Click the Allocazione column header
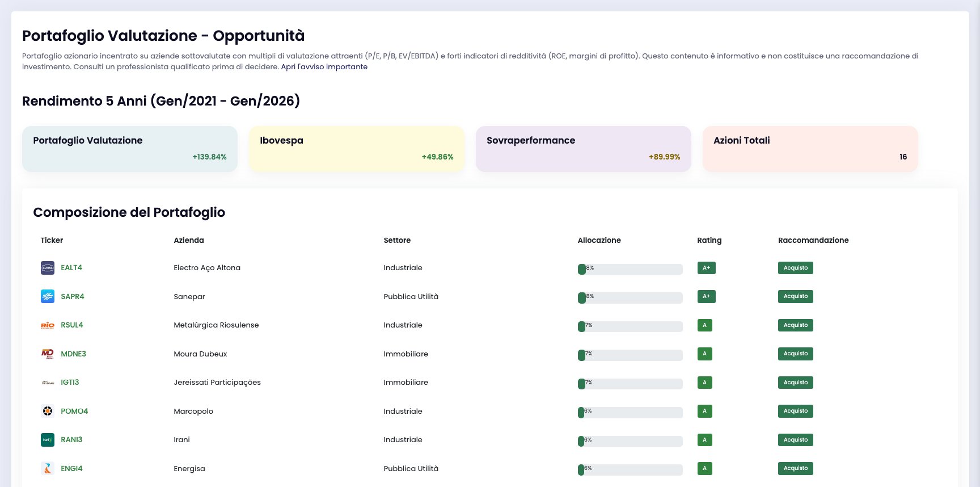The height and width of the screenshot is (487, 980). pyautogui.click(x=599, y=240)
